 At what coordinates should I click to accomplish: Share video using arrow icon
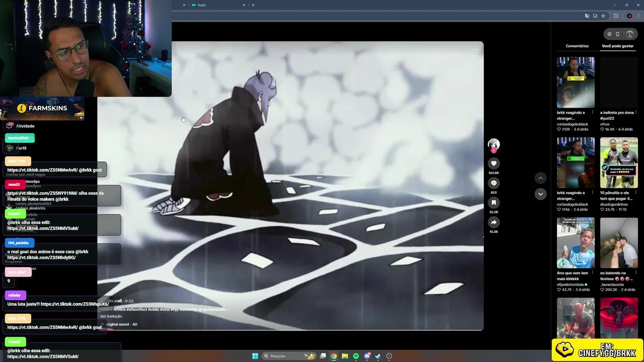(494, 222)
